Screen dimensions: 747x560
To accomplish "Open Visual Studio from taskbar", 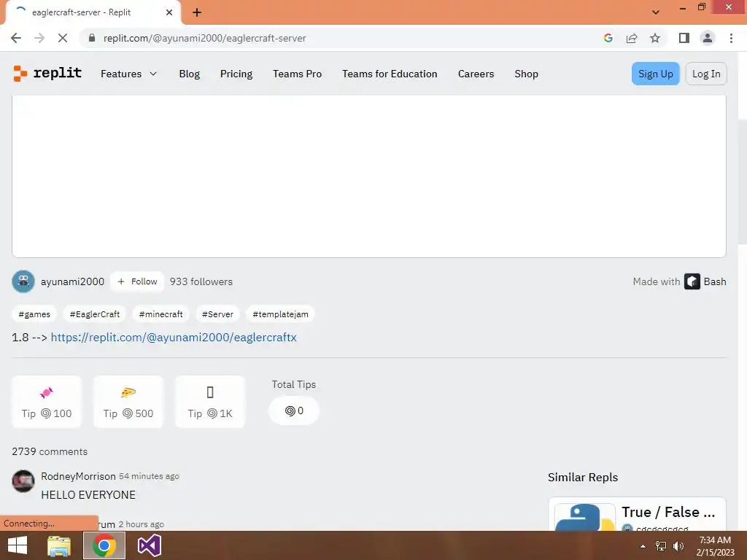I will pyautogui.click(x=149, y=545).
